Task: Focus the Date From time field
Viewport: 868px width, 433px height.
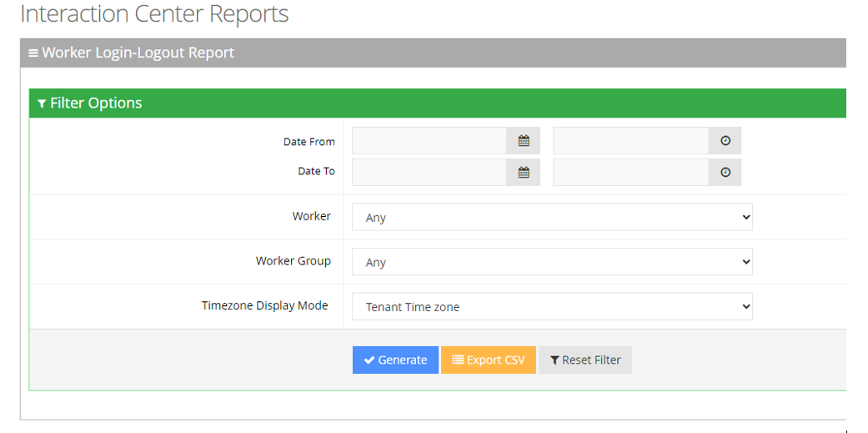Action: (631, 141)
